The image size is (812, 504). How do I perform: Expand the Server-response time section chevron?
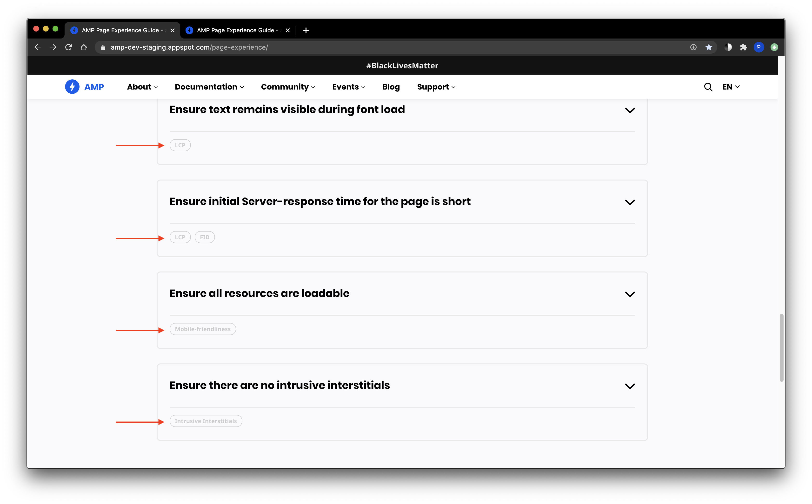click(630, 202)
